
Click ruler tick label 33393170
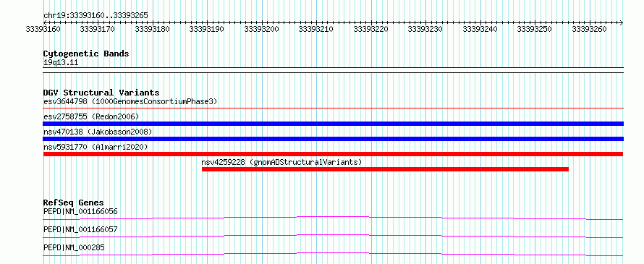[x=98, y=29]
